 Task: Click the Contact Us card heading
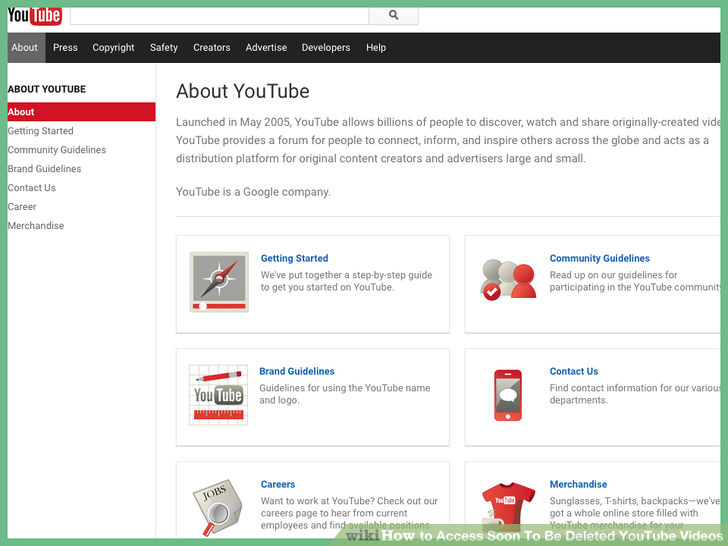pyautogui.click(x=574, y=371)
